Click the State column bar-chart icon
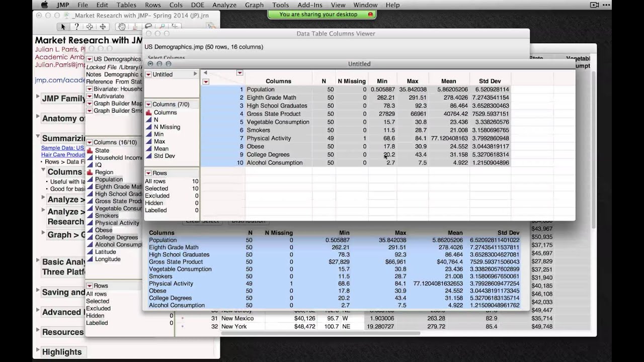644x362 pixels. 90,150
